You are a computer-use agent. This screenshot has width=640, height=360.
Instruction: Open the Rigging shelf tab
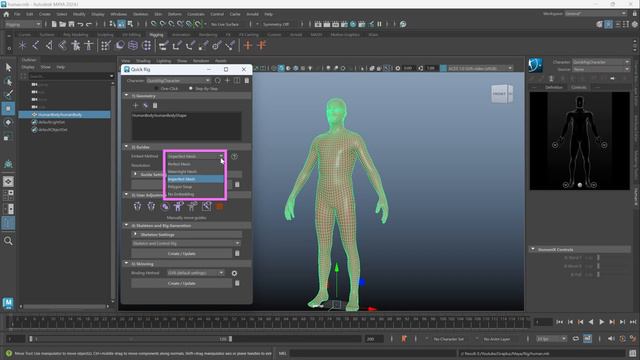click(156, 35)
